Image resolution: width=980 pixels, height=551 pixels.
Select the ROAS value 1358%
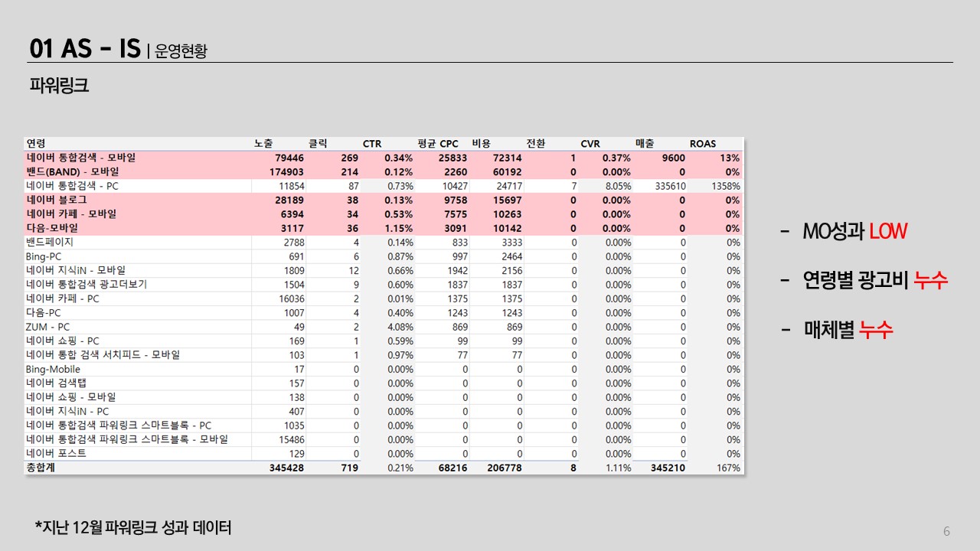click(x=725, y=186)
